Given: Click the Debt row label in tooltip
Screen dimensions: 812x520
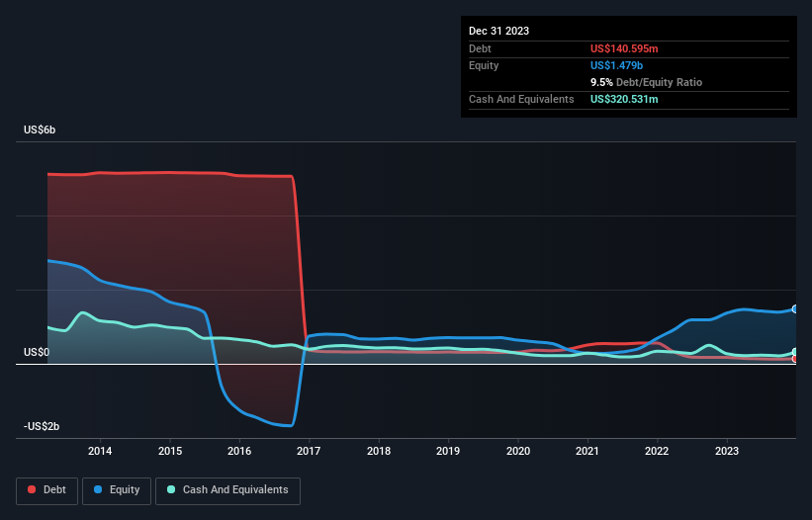Looking at the screenshot, I should (480, 48).
